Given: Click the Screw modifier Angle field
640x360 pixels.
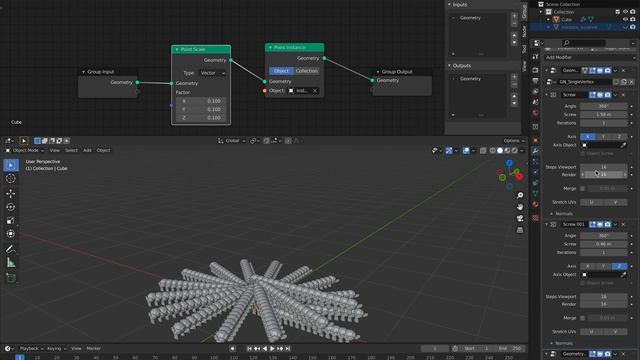Looking at the screenshot, I should click(x=603, y=106).
